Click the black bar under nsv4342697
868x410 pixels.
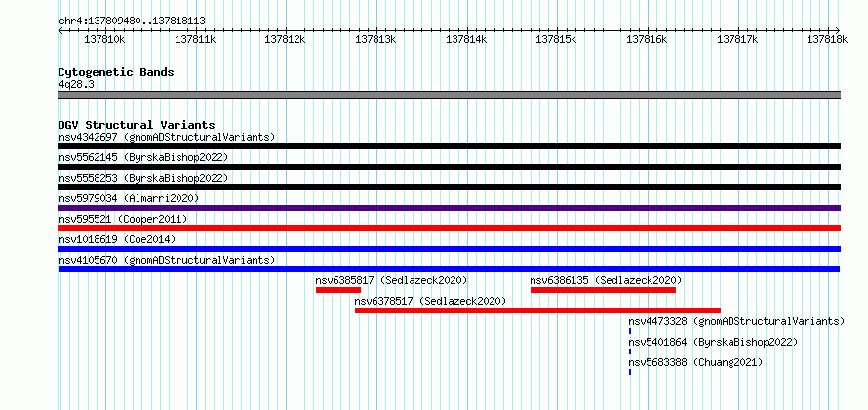click(449, 146)
